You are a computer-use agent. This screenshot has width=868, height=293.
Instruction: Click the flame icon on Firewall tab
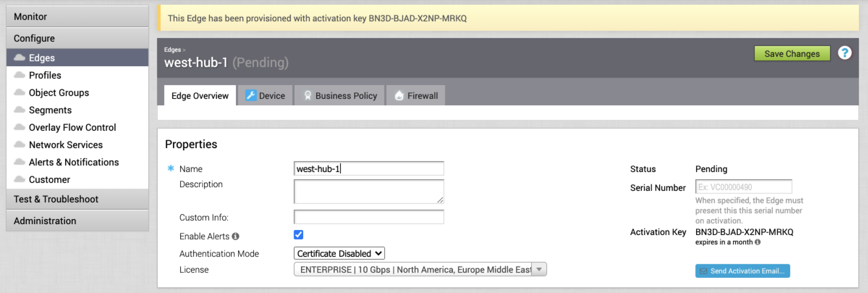(399, 95)
